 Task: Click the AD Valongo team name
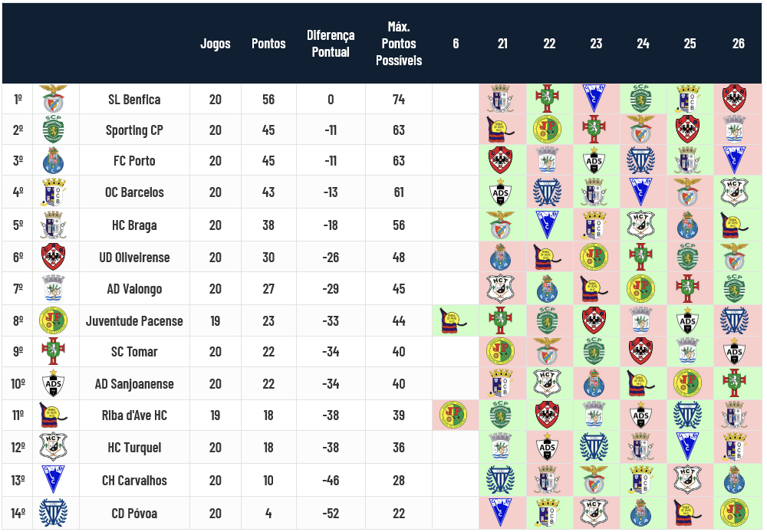tap(134, 289)
